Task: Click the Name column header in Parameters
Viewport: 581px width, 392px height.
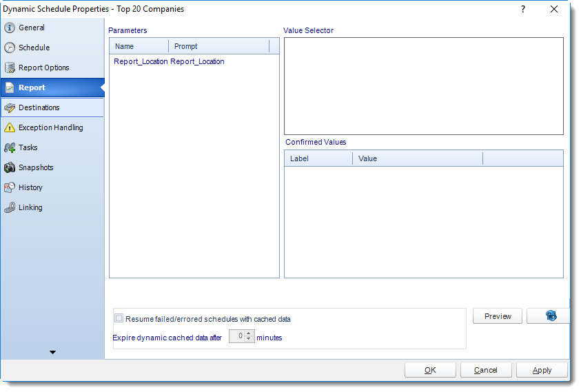Action: point(139,47)
